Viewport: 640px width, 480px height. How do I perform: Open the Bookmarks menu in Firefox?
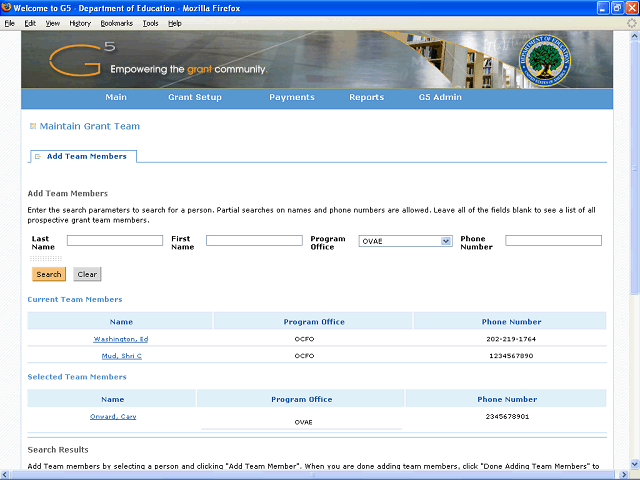coord(116,23)
